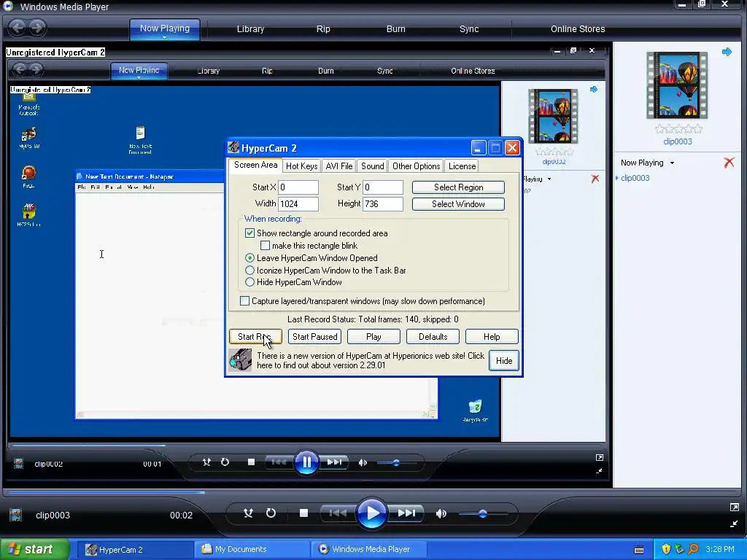Viewport: 747px width, 560px height.
Task: Click the outer player's Back navigation arrow
Action: tap(18, 28)
